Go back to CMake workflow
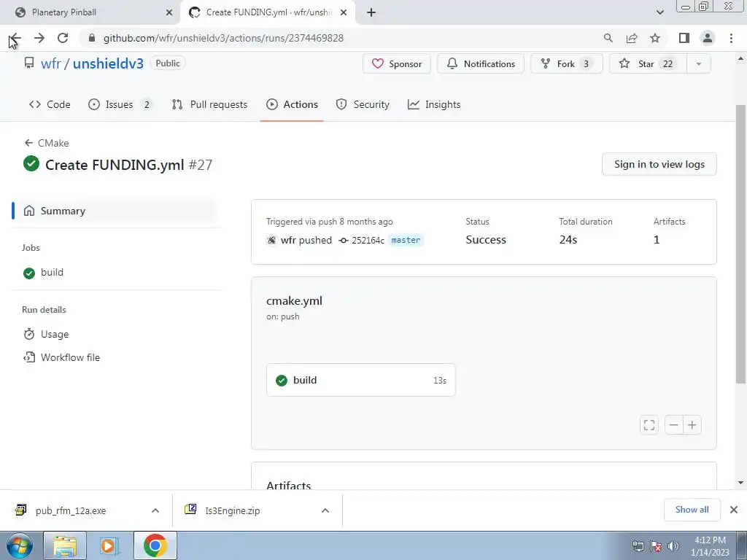 (46, 143)
